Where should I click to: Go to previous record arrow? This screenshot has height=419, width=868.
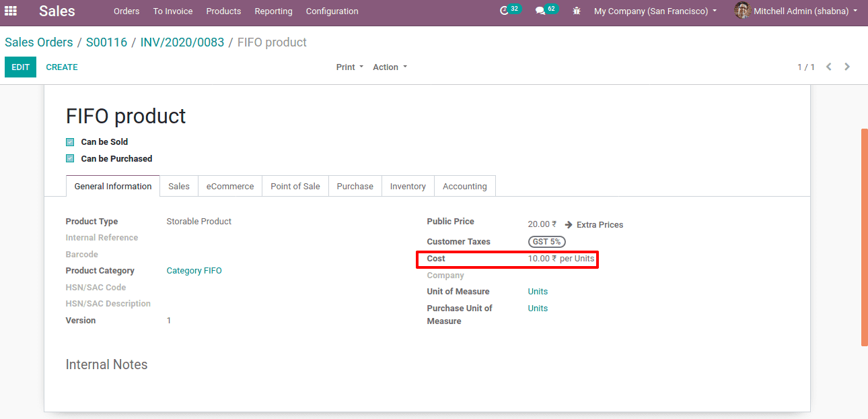coord(829,67)
